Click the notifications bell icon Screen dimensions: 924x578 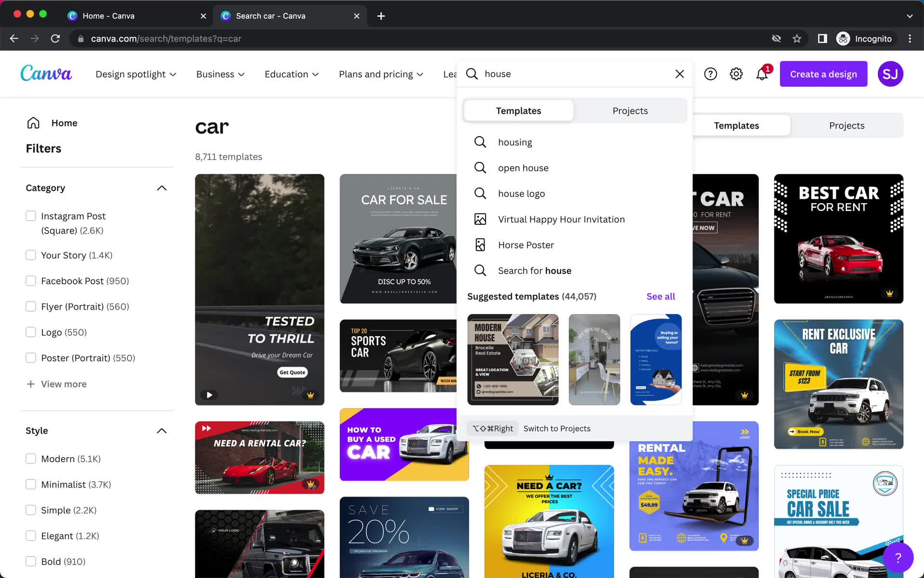click(761, 74)
